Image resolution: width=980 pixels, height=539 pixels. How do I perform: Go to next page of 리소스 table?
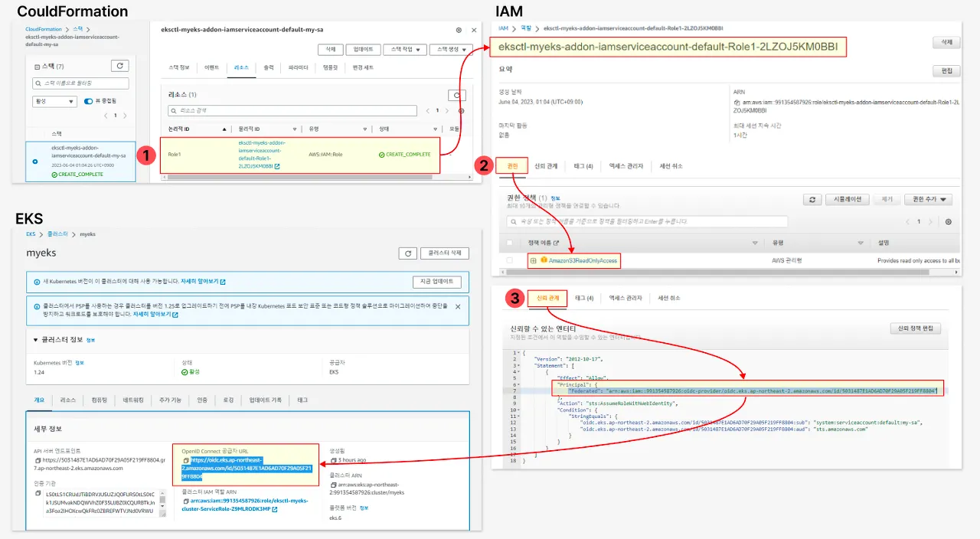pyautogui.click(x=448, y=111)
